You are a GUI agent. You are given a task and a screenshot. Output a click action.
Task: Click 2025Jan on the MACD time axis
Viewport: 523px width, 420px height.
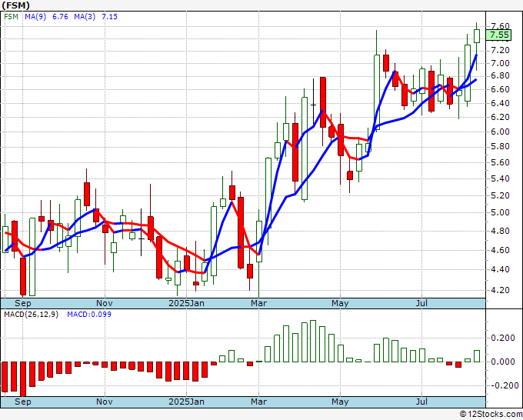pyautogui.click(x=186, y=402)
